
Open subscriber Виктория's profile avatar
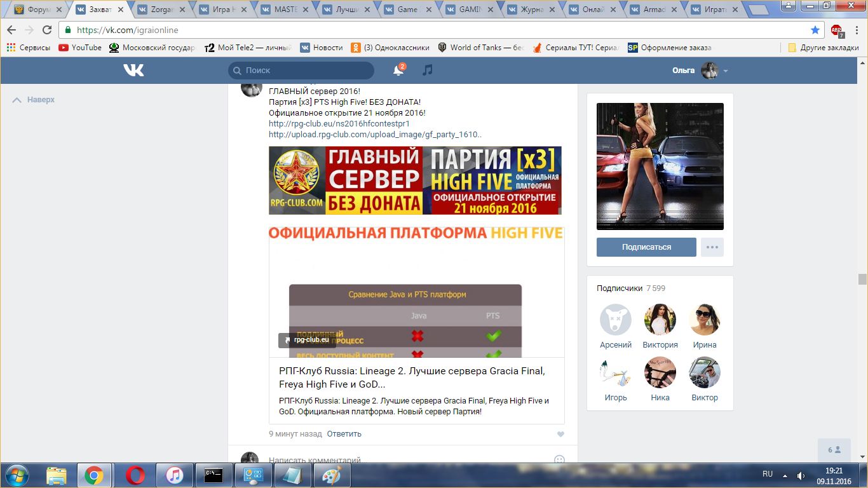pos(660,320)
